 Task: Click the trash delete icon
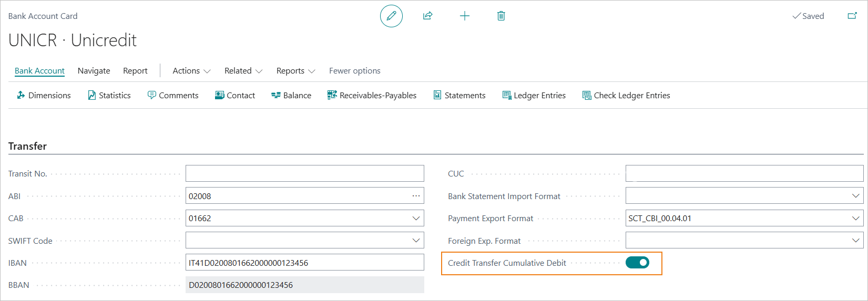click(501, 16)
